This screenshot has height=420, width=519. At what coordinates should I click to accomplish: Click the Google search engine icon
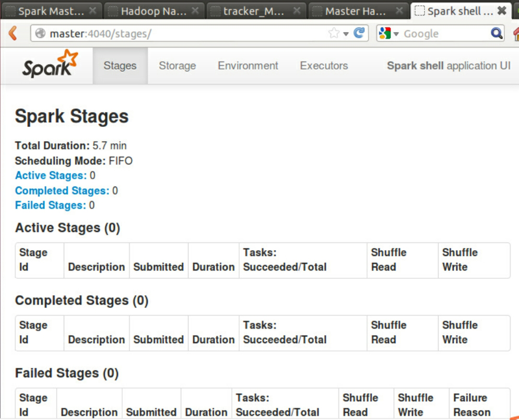[385, 33]
